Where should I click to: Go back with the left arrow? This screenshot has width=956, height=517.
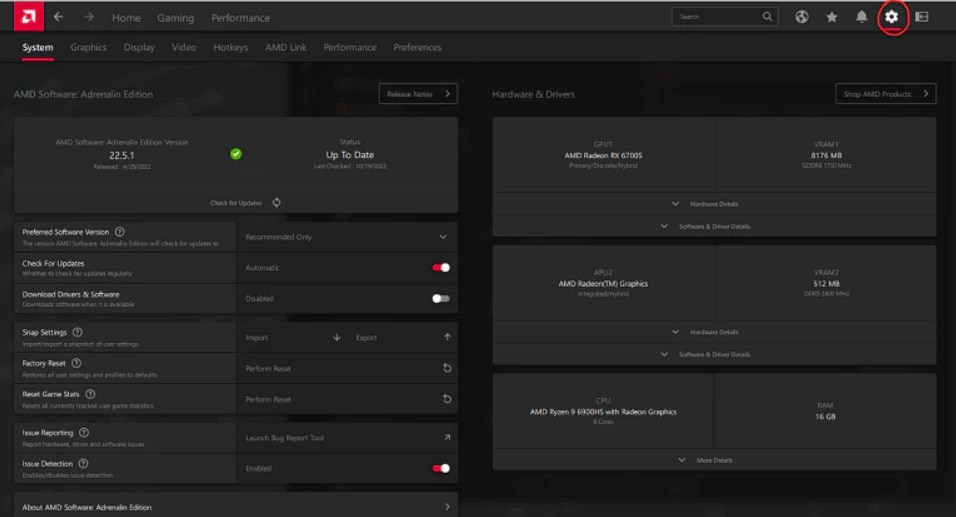point(59,17)
